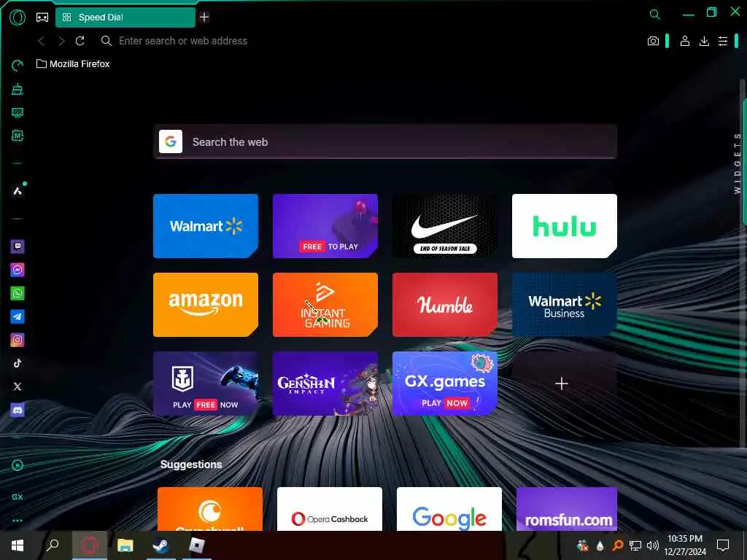Open the volume control in system tray
Image resolution: width=747 pixels, height=560 pixels.
pyautogui.click(x=653, y=545)
